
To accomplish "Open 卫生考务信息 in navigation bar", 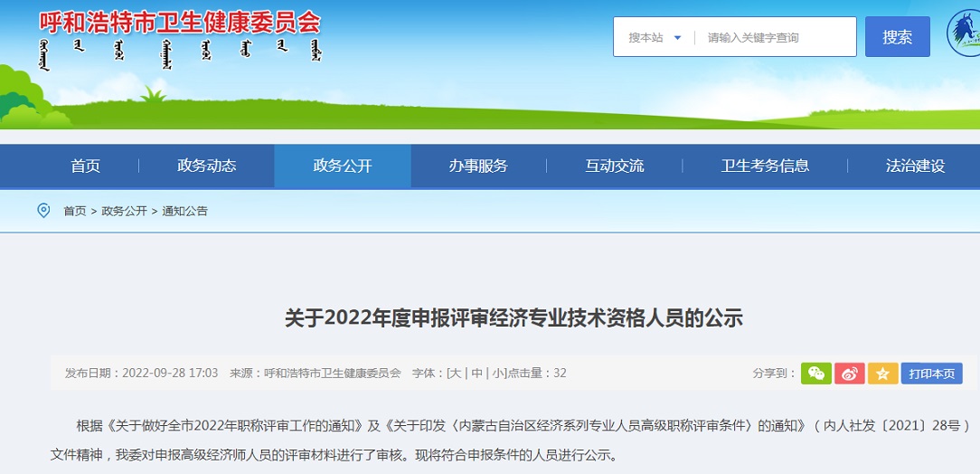I will click(765, 166).
